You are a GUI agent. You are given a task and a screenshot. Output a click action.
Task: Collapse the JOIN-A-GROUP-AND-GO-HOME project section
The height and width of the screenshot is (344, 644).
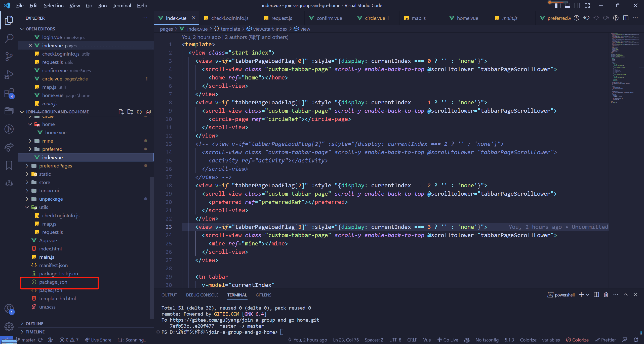click(22, 112)
